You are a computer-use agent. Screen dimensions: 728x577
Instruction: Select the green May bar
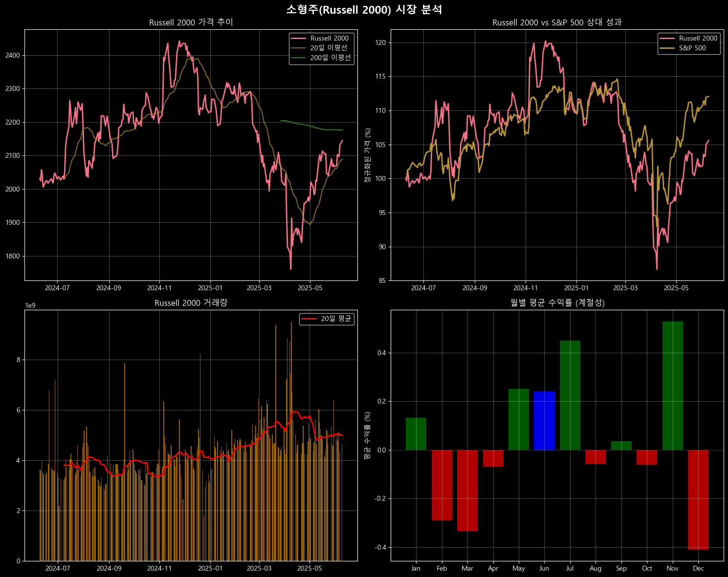pos(518,419)
